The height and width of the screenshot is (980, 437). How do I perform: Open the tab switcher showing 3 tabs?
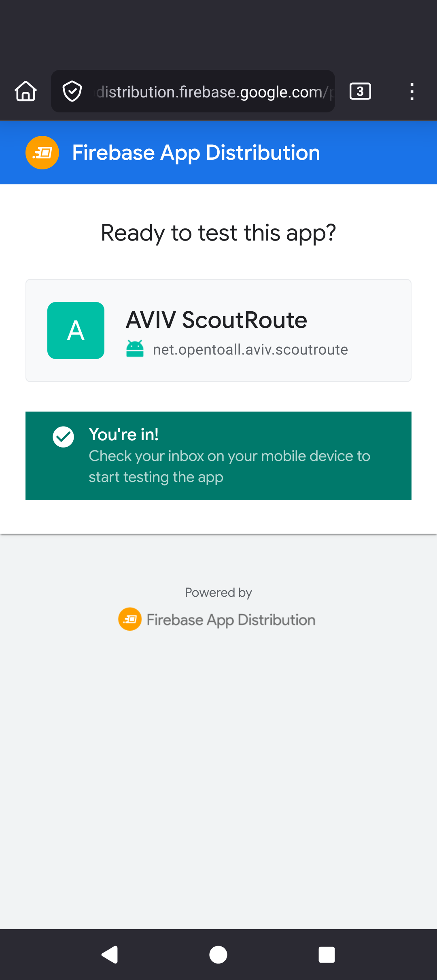(x=360, y=91)
